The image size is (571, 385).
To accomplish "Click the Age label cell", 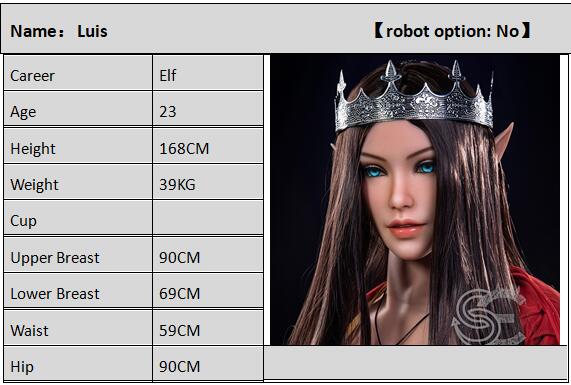I will coord(78,109).
